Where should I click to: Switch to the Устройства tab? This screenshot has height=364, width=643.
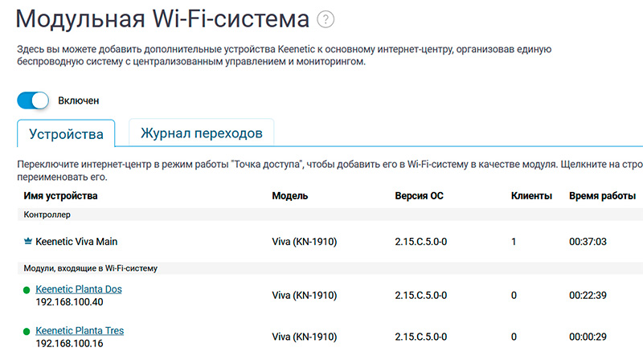(x=66, y=133)
